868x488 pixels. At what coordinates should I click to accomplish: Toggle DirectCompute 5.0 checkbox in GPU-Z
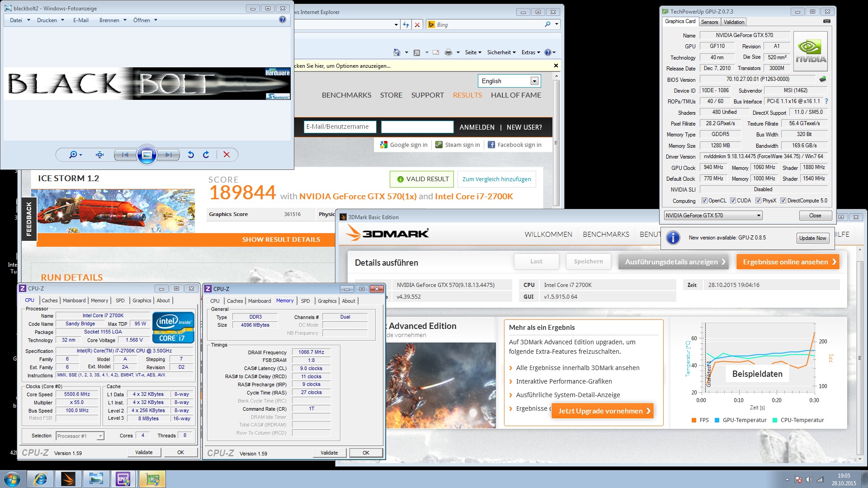783,201
